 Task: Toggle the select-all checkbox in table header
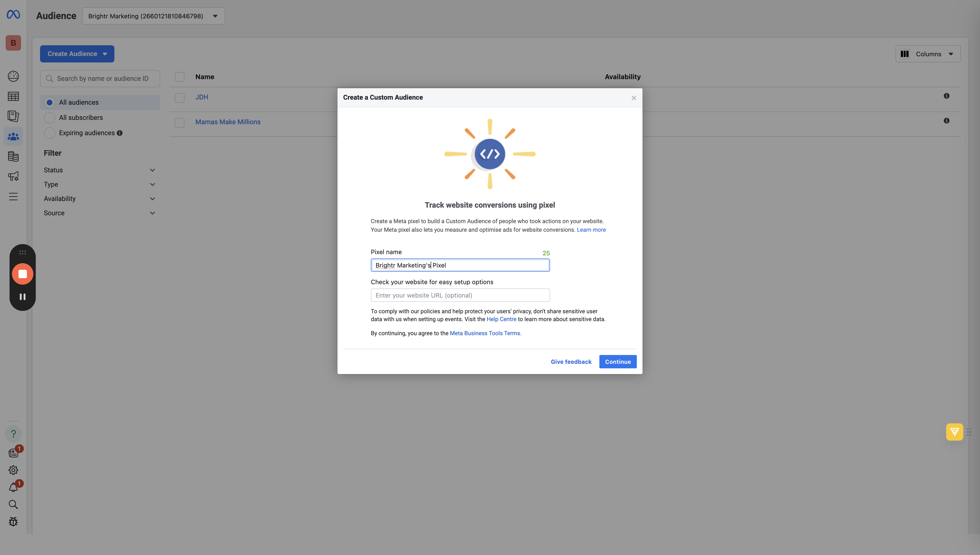coord(179,77)
